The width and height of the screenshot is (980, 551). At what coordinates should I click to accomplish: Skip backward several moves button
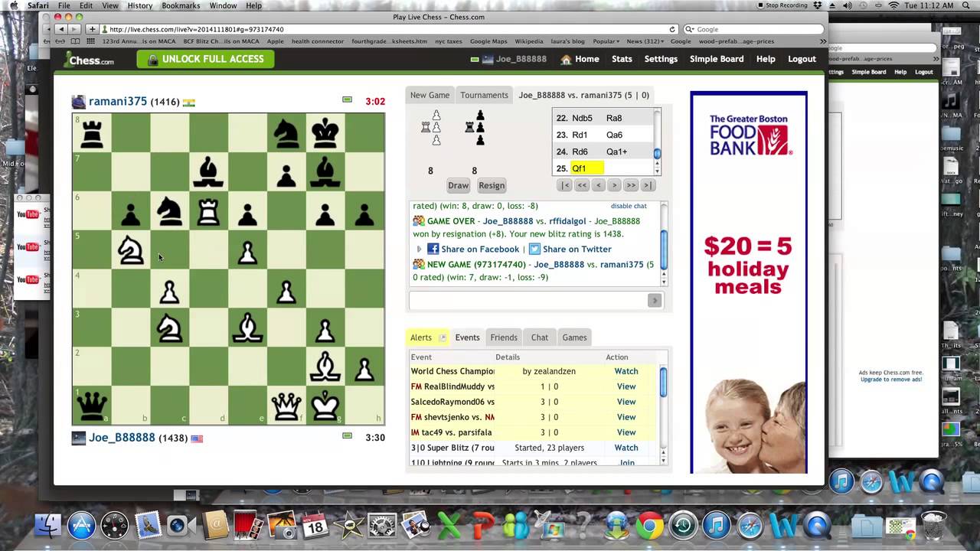pyautogui.click(x=582, y=185)
